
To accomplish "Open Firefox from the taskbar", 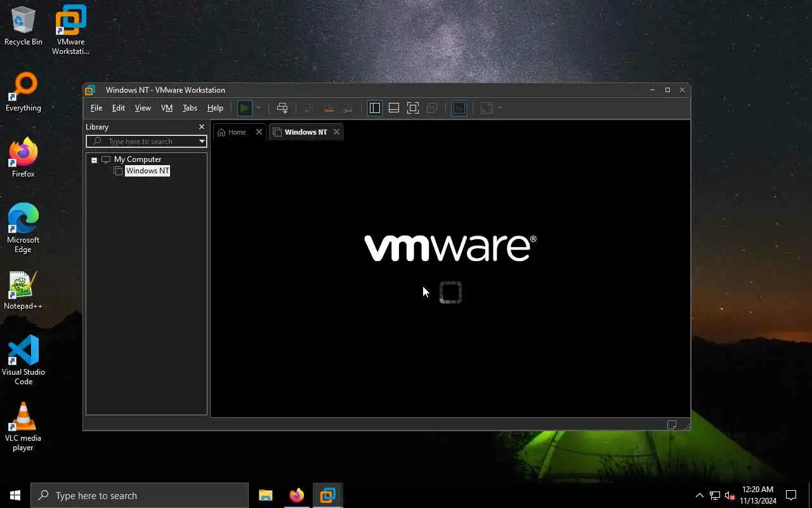I will pyautogui.click(x=297, y=495).
